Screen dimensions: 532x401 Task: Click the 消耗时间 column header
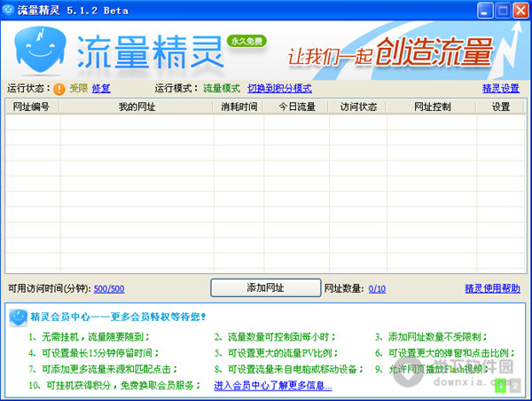tap(239, 106)
